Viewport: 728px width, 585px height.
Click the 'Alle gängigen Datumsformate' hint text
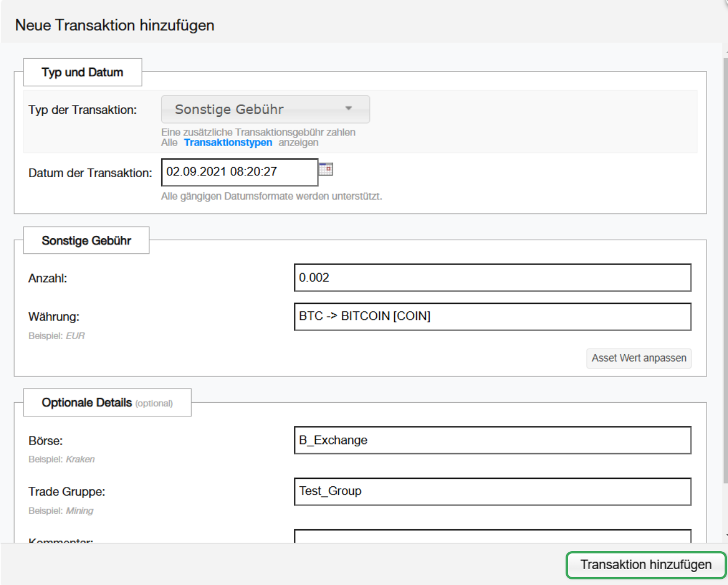point(271,196)
